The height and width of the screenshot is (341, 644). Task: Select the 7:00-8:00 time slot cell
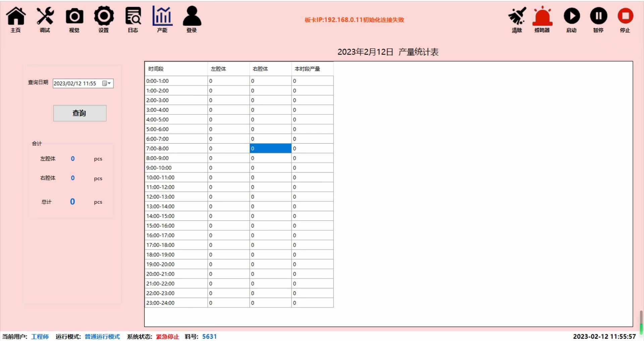176,148
